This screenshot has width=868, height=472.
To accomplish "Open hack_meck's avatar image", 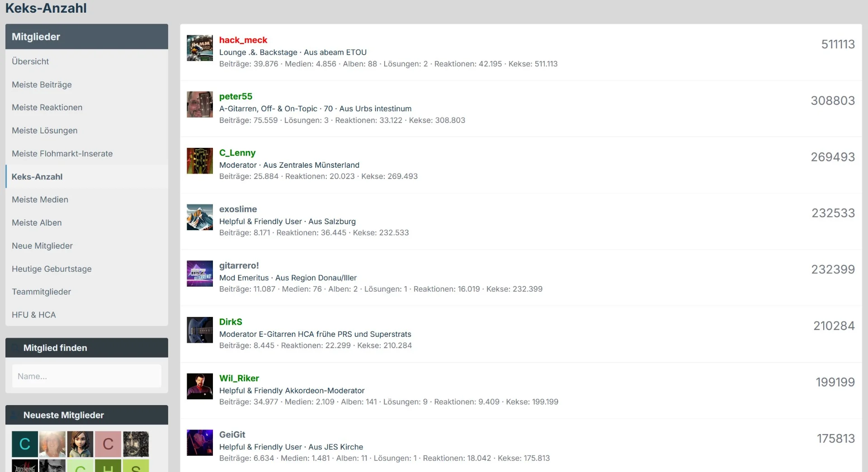I will pyautogui.click(x=200, y=48).
